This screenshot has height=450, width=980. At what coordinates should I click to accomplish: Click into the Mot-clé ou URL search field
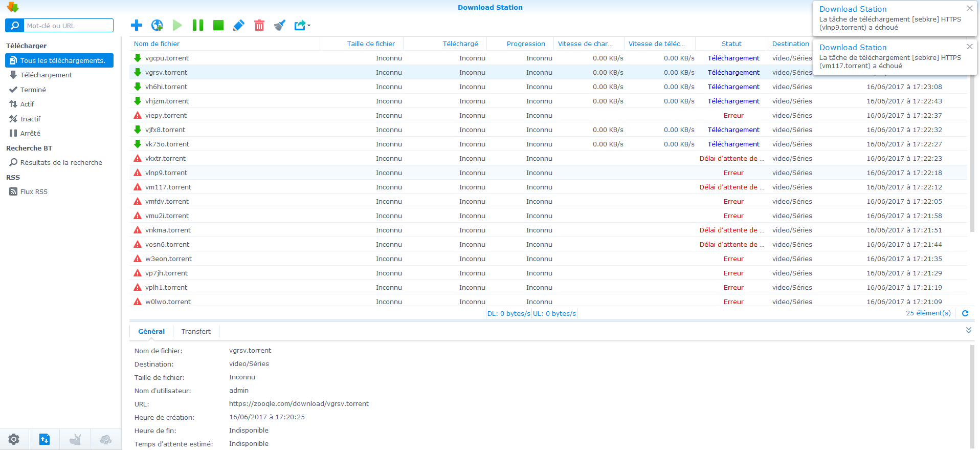[68, 26]
